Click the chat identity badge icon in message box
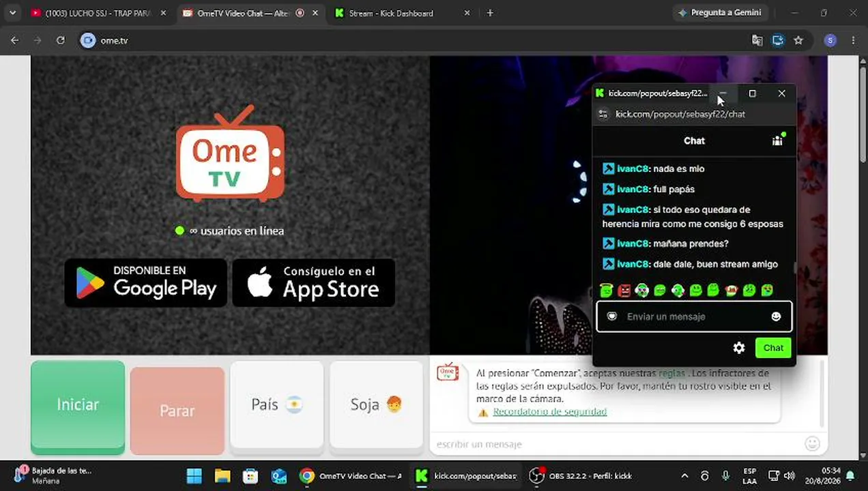This screenshot has height=491, width=868. click(612, 316)
